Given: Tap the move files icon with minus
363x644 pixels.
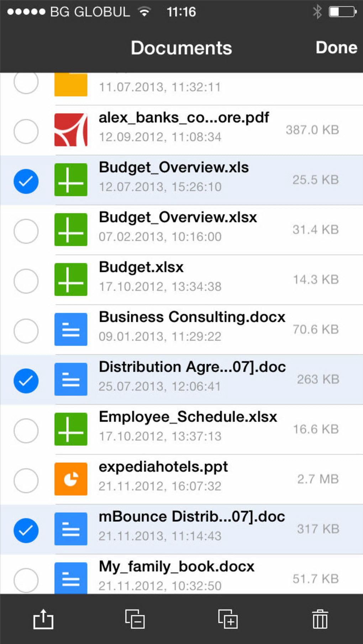Looking at the screenshot, I should 135,619.
